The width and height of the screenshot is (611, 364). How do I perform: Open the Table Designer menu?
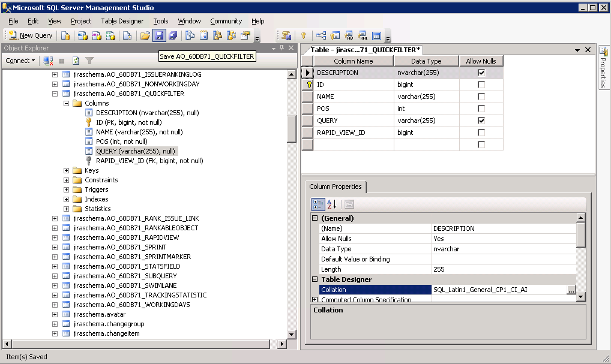click(x=122, y=21)
